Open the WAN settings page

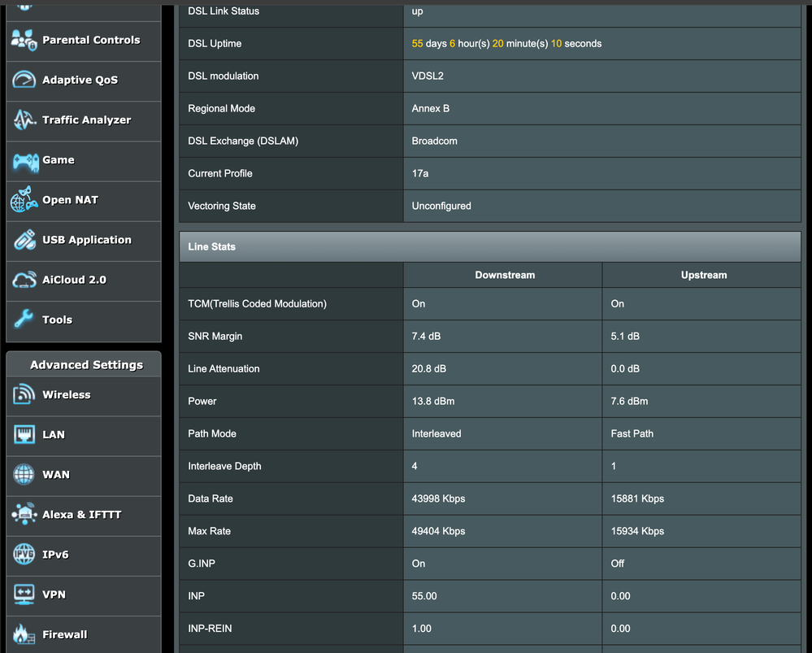pos(56,475)
